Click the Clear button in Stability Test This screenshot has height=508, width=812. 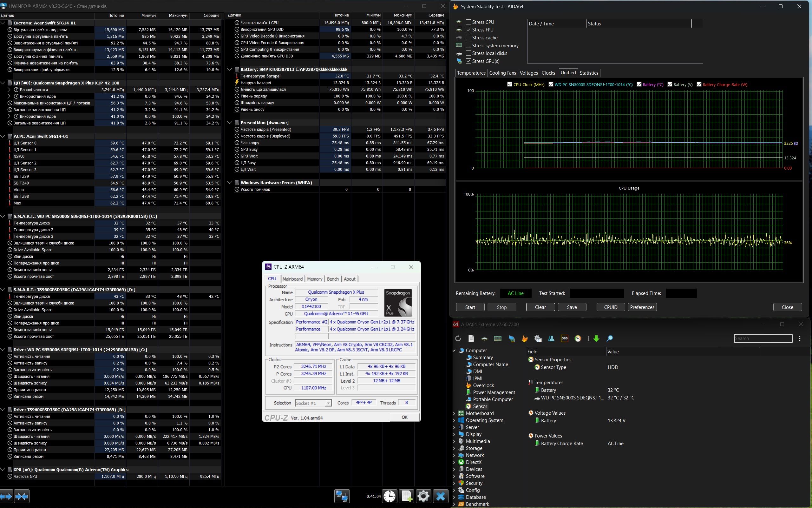coord(540,307)
